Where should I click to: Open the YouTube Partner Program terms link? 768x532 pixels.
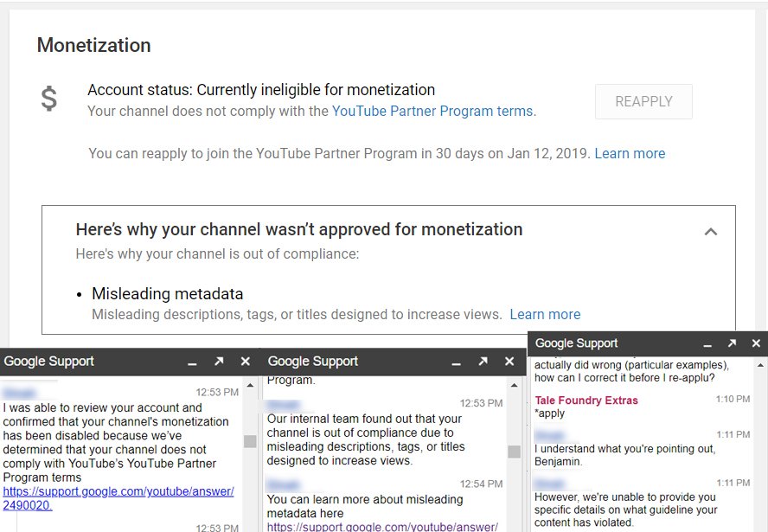(x=432, y=112)
